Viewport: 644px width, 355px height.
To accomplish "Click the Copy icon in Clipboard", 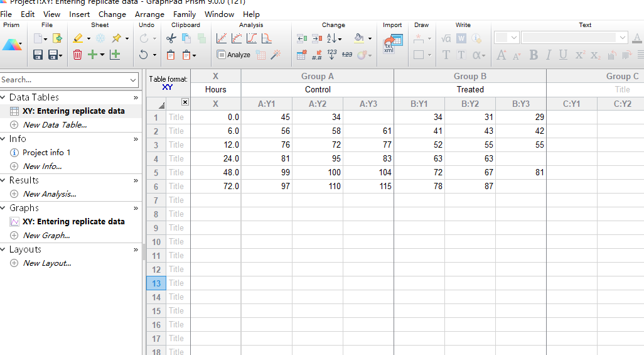I will tap(186, 38).
